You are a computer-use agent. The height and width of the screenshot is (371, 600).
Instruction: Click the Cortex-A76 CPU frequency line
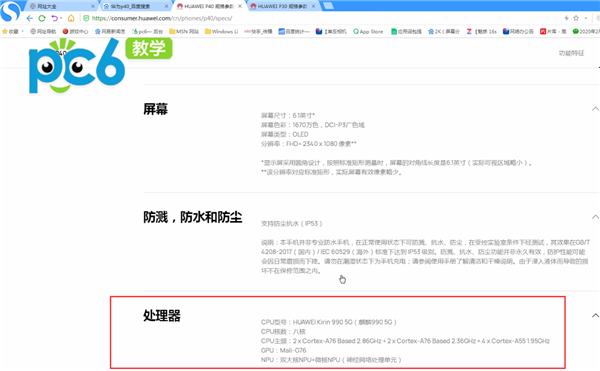pos(405,341)
